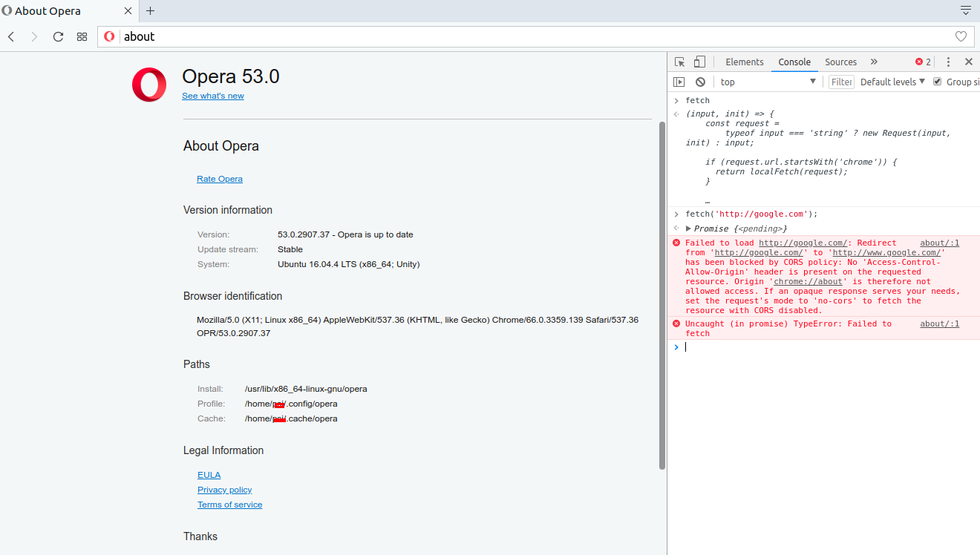The width and height of the screenshot is (980, 555).
Task: Click the reload page icon
Action: coord(58,36)
